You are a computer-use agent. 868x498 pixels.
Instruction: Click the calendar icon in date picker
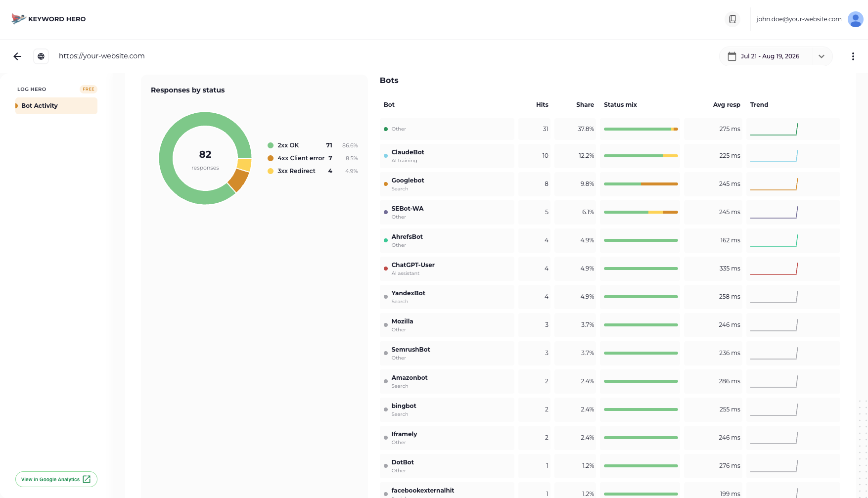732,56
